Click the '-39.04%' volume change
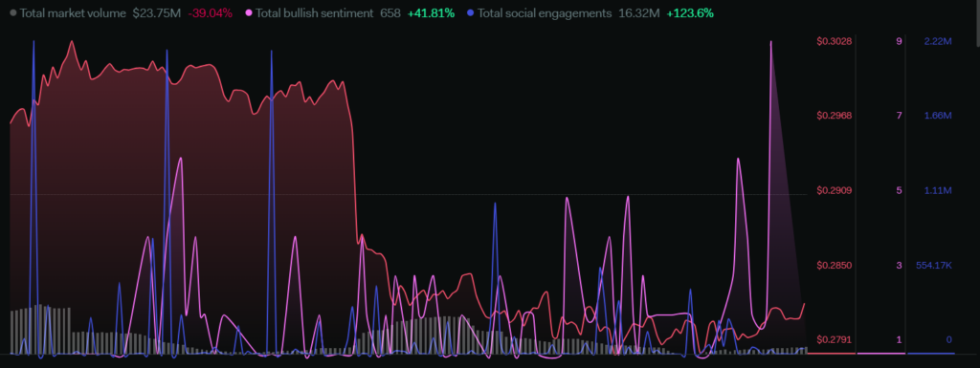Viewport: 980px width, 368px height. (210, 12)
